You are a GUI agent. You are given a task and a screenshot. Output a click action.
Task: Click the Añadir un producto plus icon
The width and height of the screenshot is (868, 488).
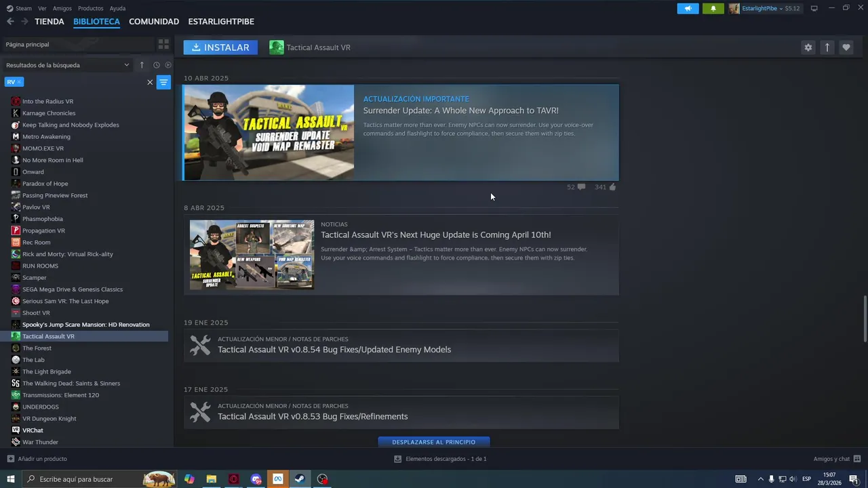(x=10, y=459)
